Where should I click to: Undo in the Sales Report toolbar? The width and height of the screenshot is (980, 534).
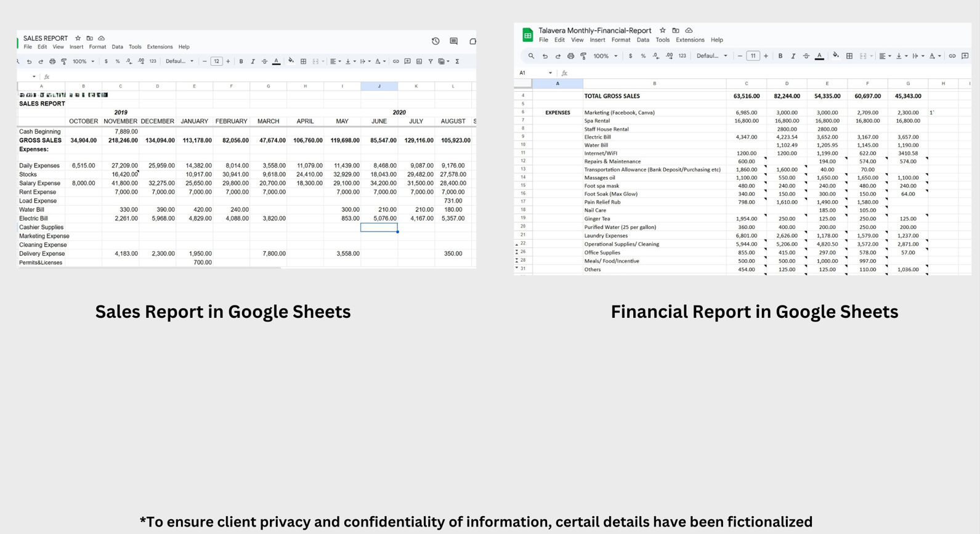point(29,62)
